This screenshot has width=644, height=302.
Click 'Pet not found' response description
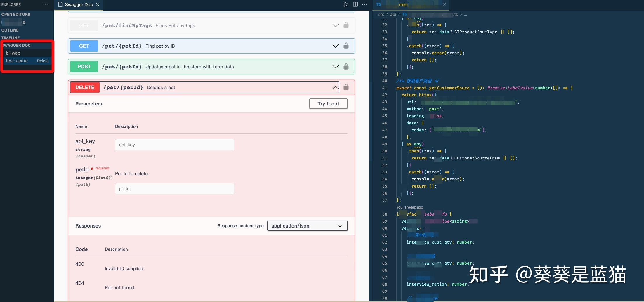point(119,287)
